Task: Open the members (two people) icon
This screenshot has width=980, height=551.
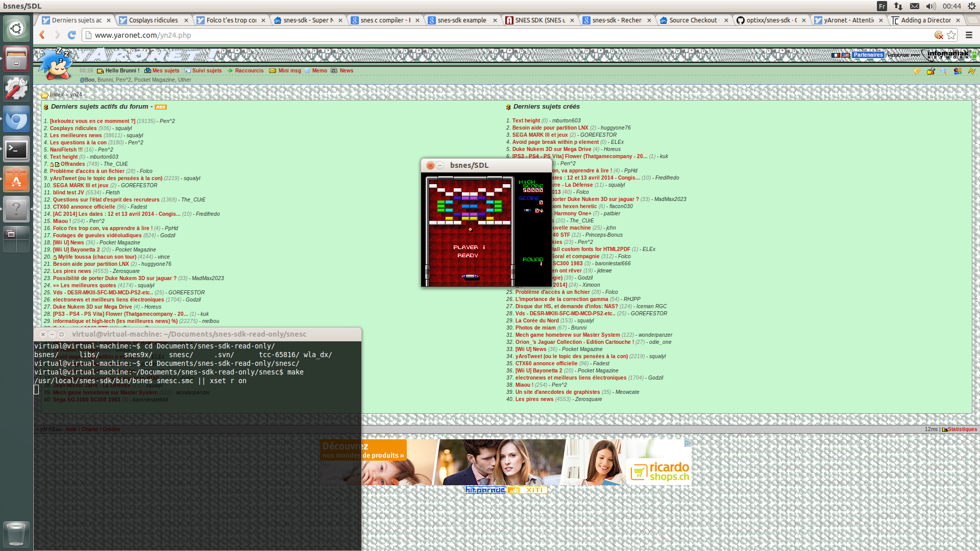Action: coord(958,71)
